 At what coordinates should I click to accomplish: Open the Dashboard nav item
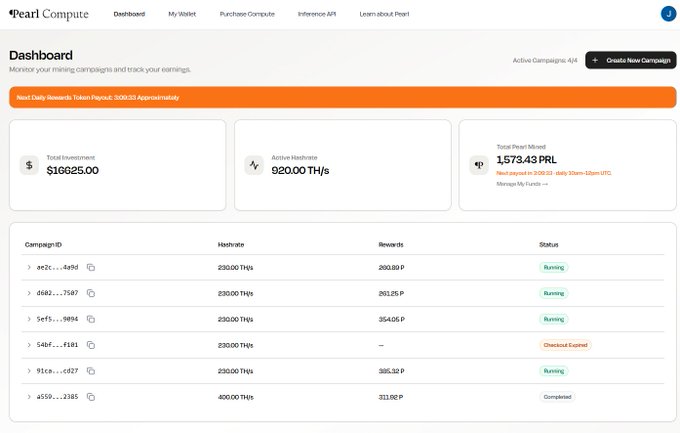(x=129, y=14)
